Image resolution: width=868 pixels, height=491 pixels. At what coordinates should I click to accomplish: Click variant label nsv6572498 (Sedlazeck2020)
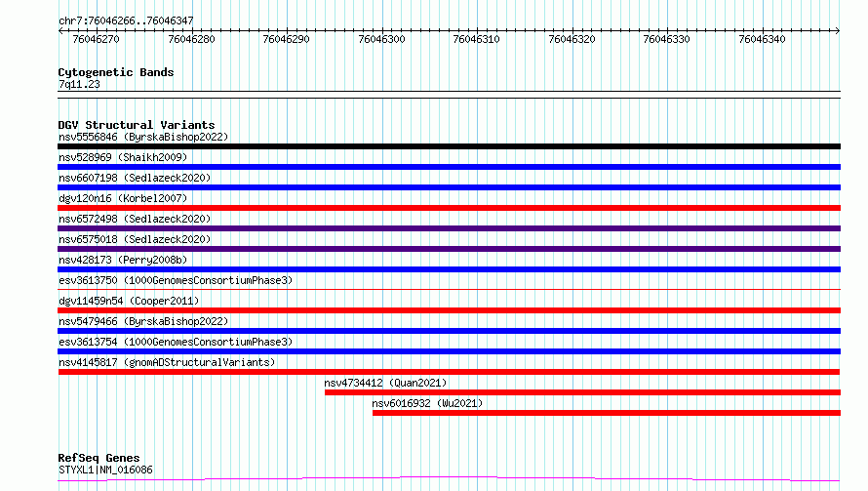[x=135, y=219]
